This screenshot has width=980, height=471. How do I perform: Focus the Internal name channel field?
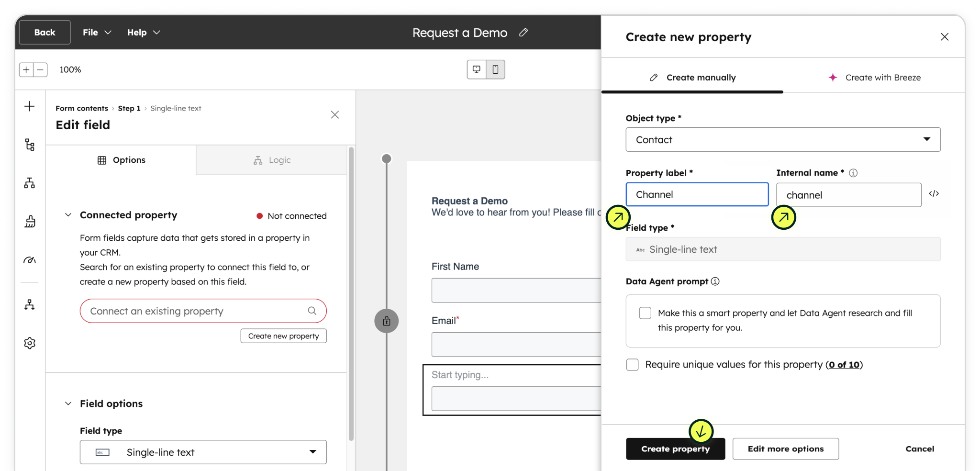click(849, 195)
